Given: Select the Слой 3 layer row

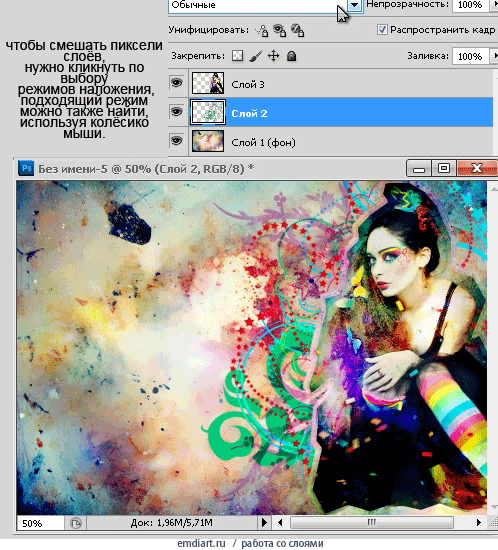Looking at the screenshot, I should 331,83.
